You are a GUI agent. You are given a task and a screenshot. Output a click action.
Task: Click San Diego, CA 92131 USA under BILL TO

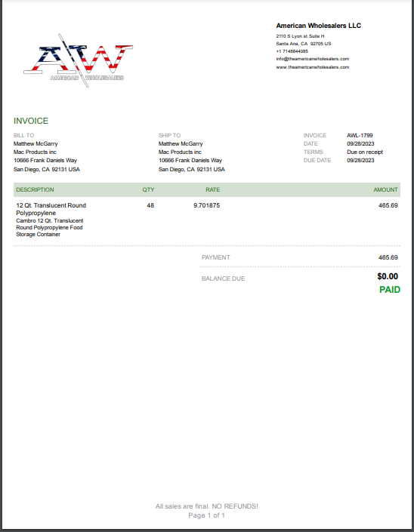click(47, 169)
